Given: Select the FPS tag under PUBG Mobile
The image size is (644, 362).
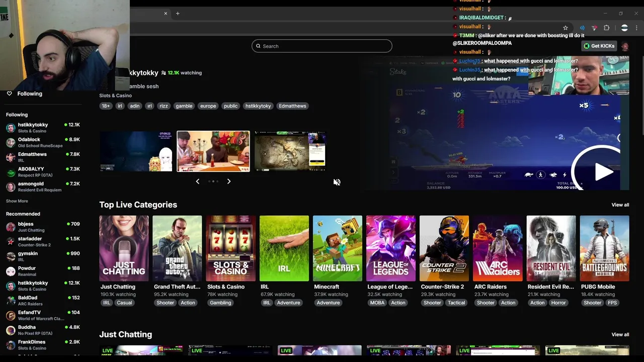Looking at the screenshot, I should click(612, 303).
